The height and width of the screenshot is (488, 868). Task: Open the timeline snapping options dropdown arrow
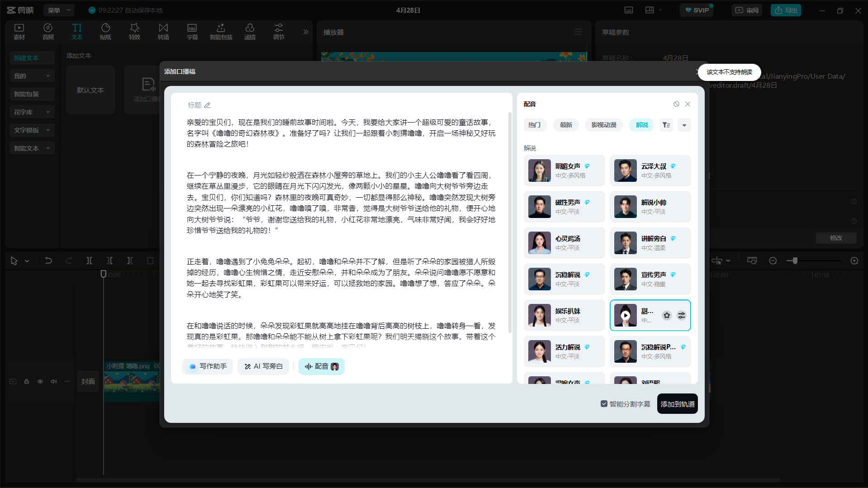point(728,261)
